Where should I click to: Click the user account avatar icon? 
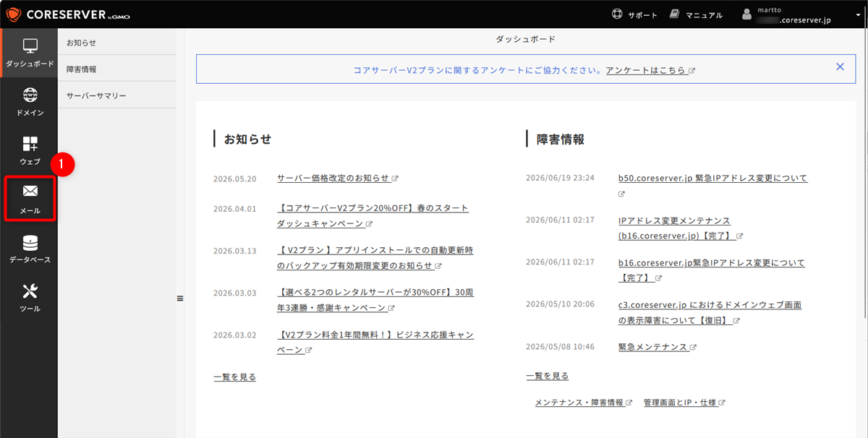tap(748, 14)
